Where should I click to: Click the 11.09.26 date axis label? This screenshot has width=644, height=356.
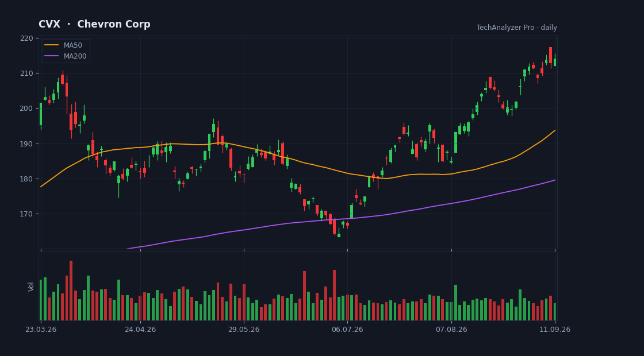pos(555,330)
